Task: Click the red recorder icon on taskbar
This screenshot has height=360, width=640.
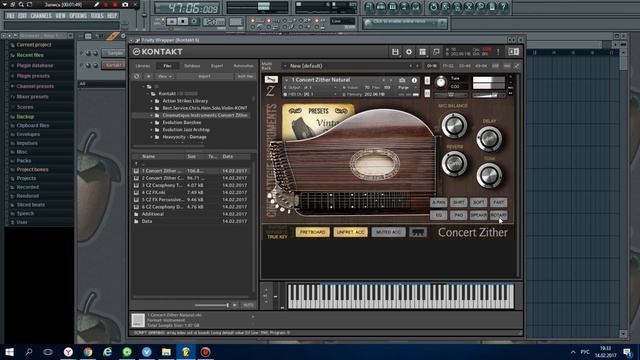Action: coord(205,351)
